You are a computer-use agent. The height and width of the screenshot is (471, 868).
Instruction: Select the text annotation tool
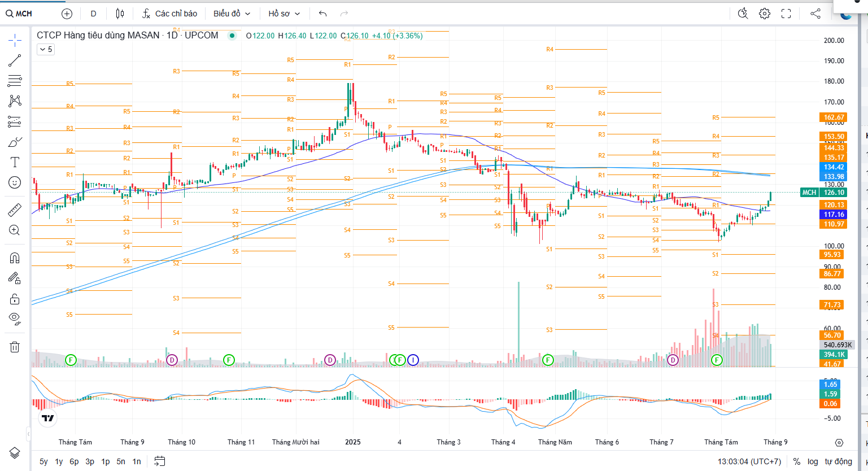[15, 162]
